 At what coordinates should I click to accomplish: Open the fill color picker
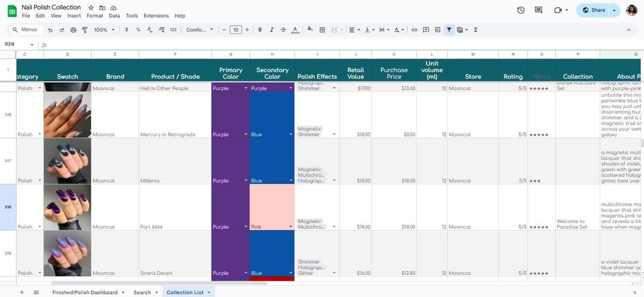pyautogui.click(x=310, y=30)
